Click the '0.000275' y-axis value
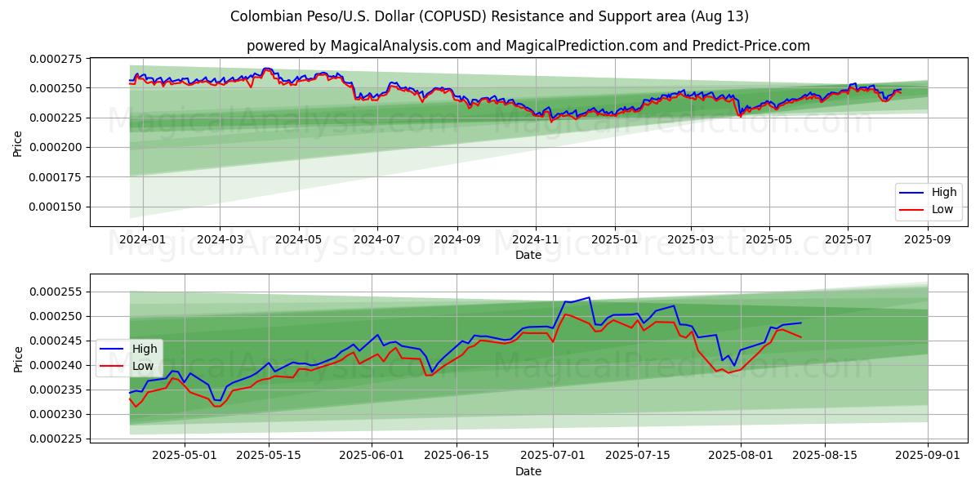The height and width of the screenshot is (490, 980). pos(56,59)
